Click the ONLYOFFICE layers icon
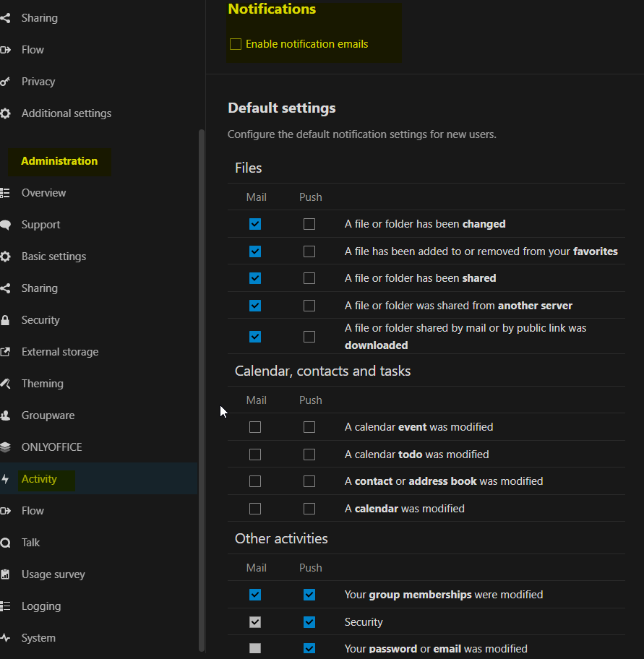Image resolution: width=644 pixels, height=659 pixels. [5, 447]
